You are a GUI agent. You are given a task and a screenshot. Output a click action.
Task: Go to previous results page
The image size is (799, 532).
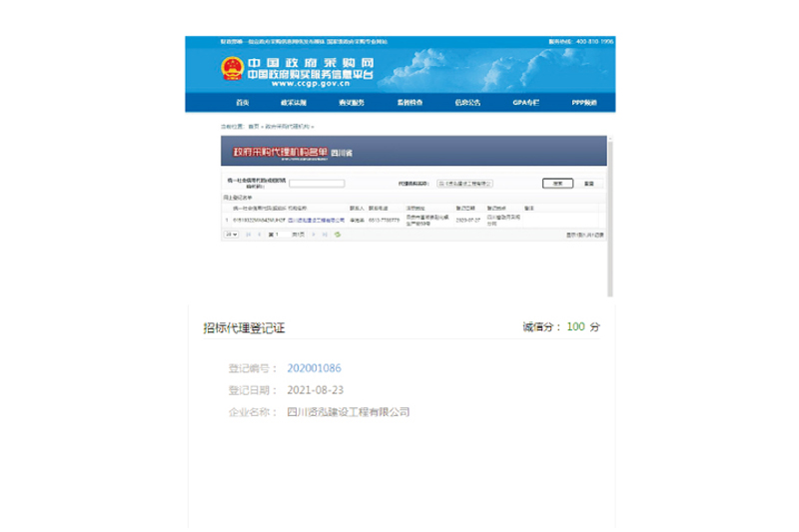pyautogui.click(x=258, y=235)
